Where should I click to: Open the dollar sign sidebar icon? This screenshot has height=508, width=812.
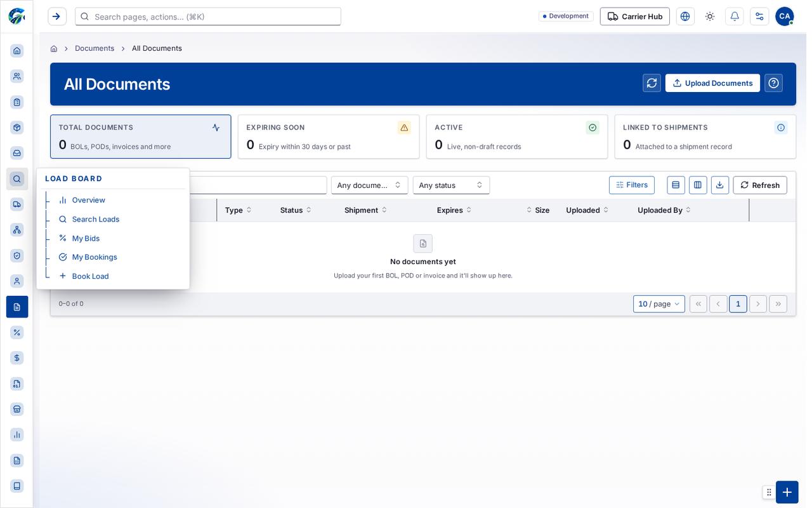point(17,358)
